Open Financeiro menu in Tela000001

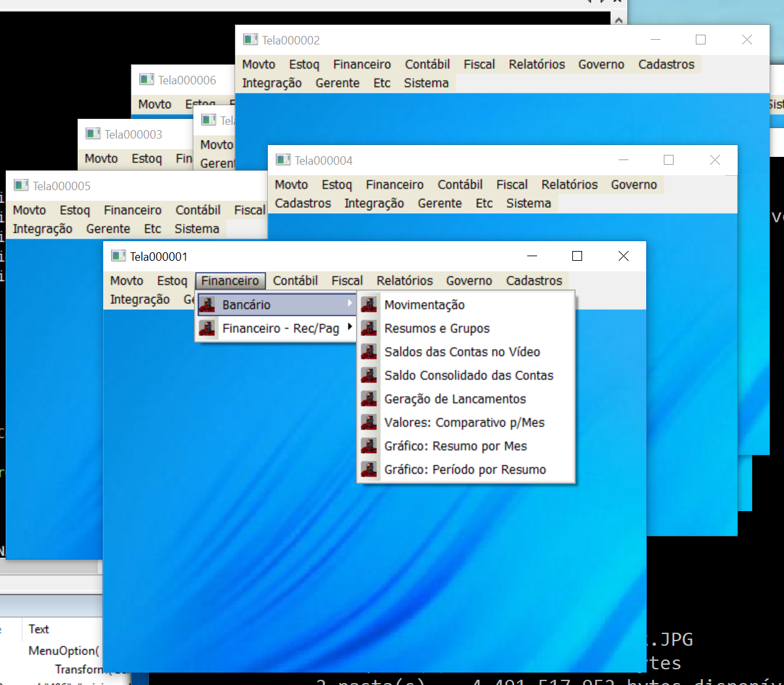[x=230, y=280]
